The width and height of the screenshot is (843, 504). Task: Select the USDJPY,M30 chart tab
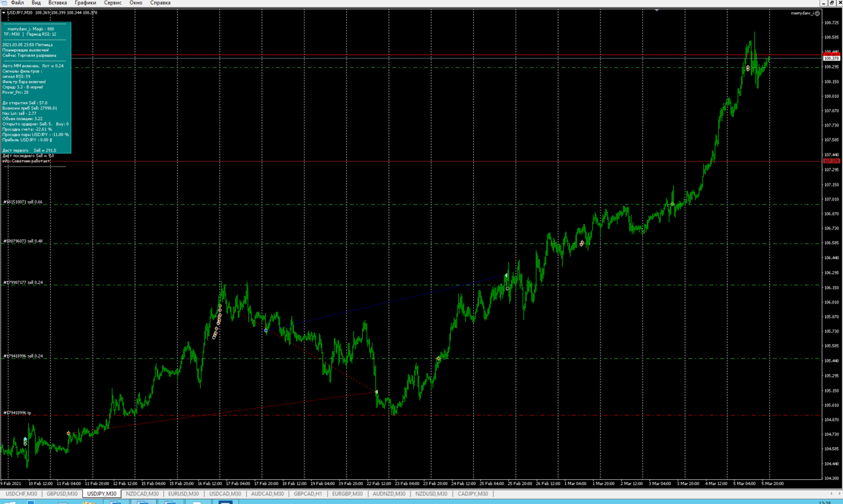click(x=102, y=494)
